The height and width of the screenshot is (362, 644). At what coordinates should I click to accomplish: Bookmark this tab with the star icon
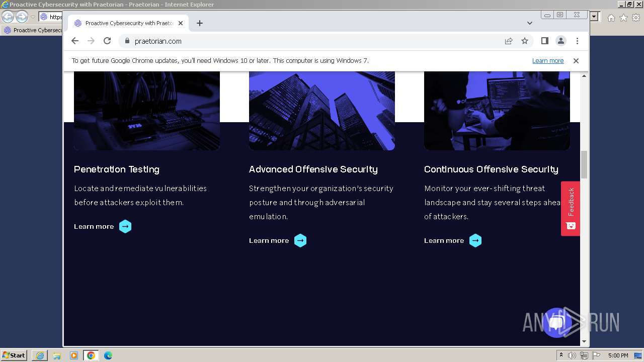pos(525,41)
